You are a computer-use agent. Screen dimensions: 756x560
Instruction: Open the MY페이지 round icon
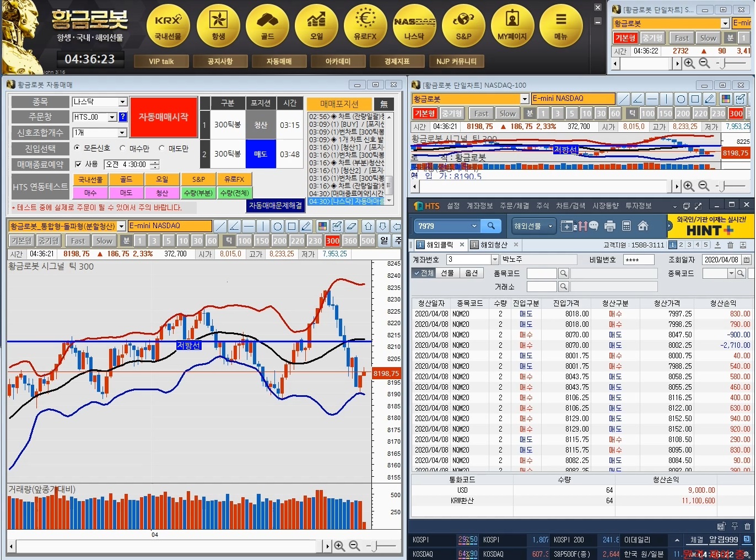click(512, 25)
